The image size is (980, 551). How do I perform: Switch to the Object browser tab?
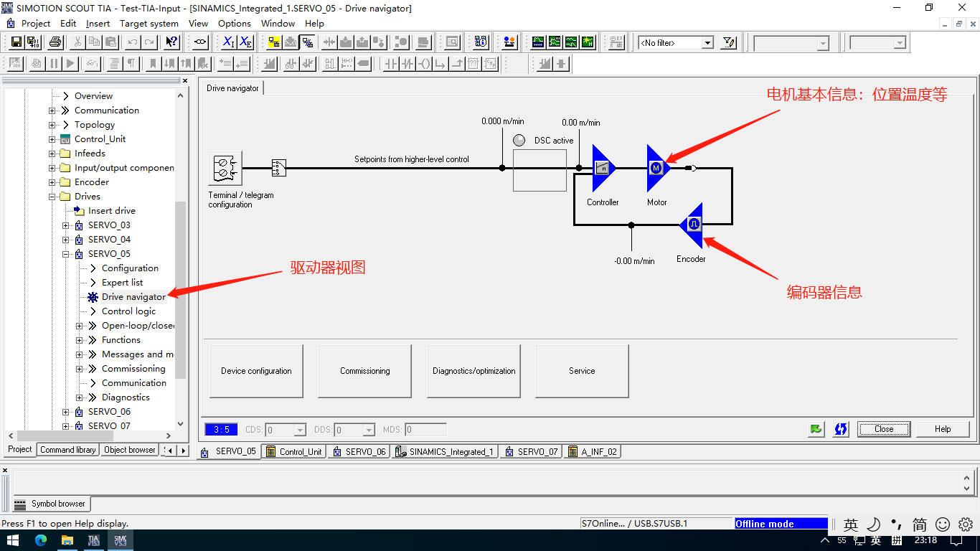[130, 450]
